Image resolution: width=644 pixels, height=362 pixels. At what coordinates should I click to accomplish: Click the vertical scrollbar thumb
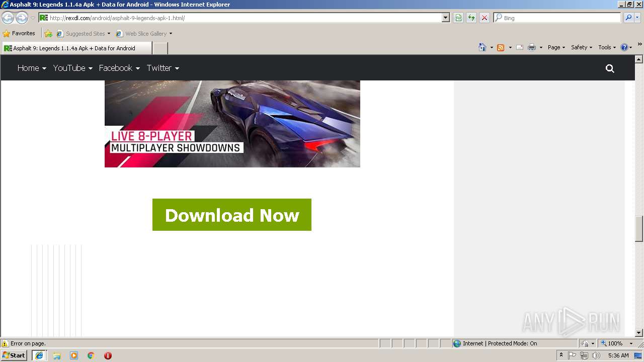(x=639, y=229)
